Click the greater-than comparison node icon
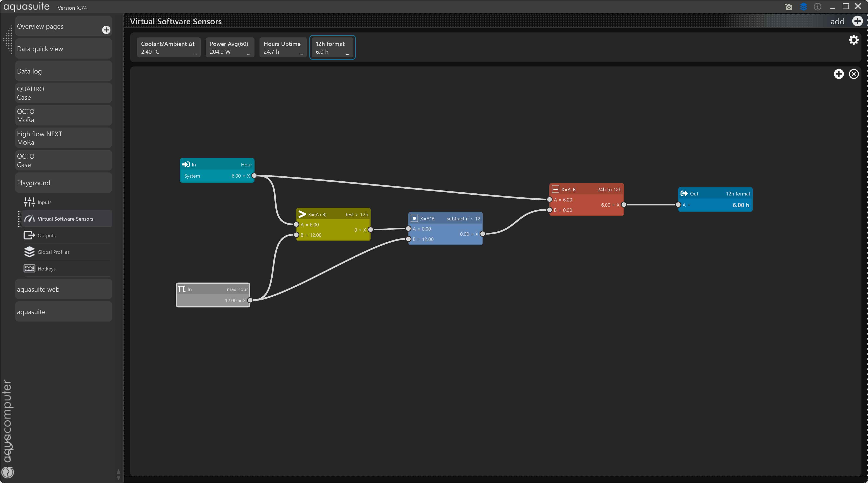 click(302, 214)
